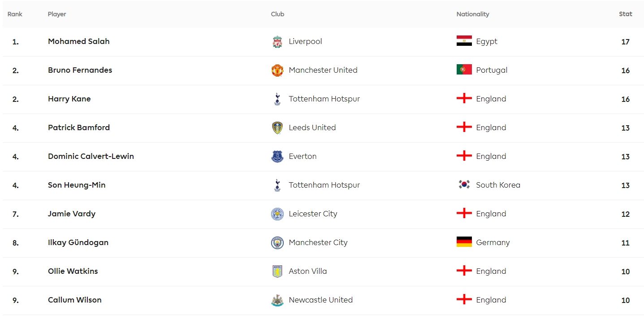Click the Liverpool club crest

click(x=277, y=42)
